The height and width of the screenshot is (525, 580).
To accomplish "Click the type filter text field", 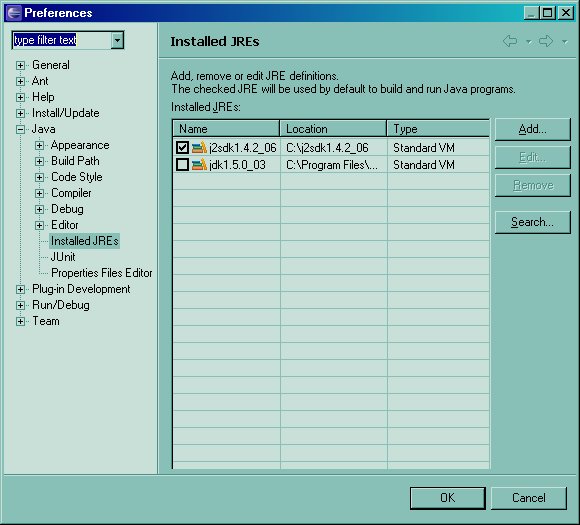I will [x=62, y=40].
